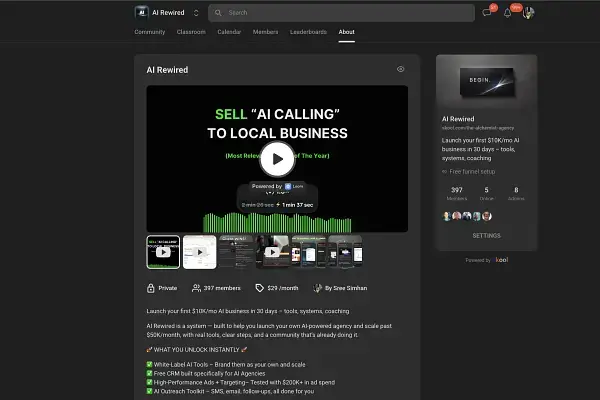Open the notifications bell
The image size is (600, 400).
coord(507,13)
